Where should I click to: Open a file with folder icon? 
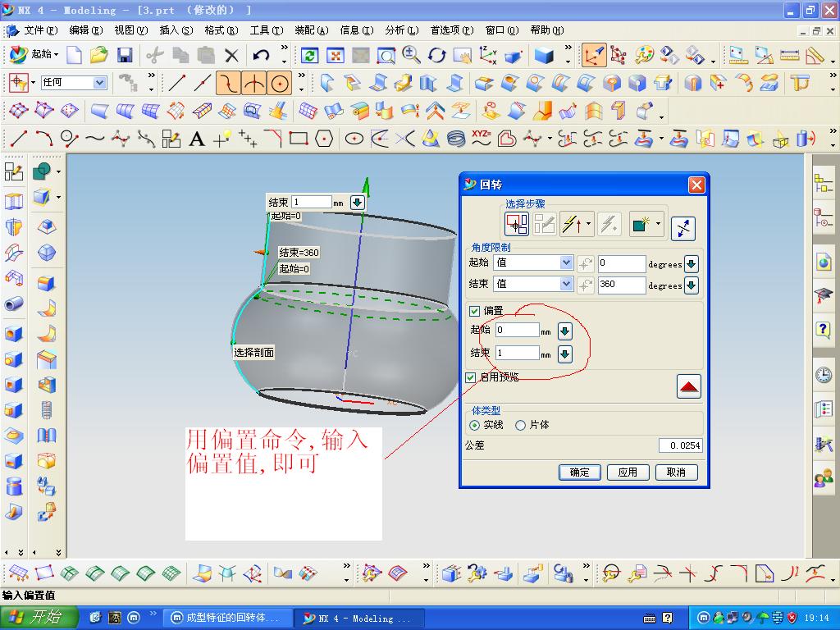pyautogui.click(x=98, y=55)
